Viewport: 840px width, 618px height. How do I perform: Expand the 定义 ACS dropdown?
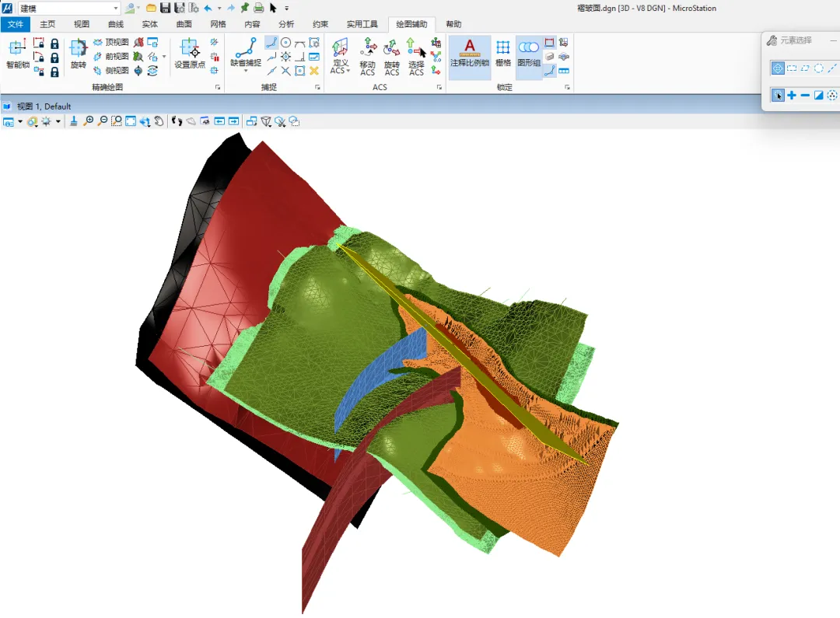(x=348, y=71)
